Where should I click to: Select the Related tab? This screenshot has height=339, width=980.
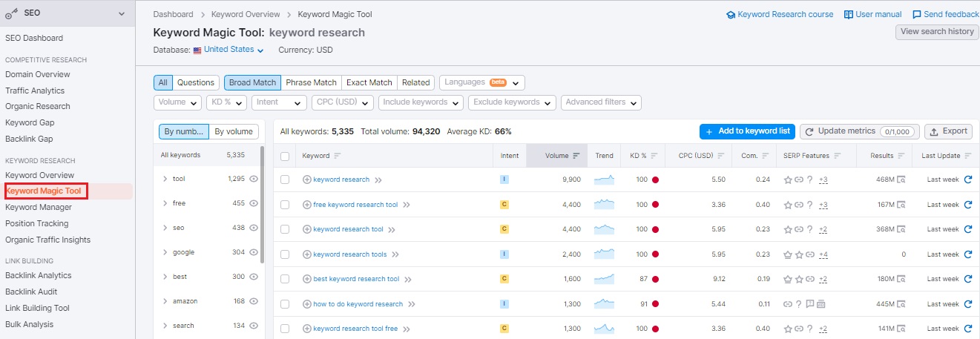click(416, 82)
